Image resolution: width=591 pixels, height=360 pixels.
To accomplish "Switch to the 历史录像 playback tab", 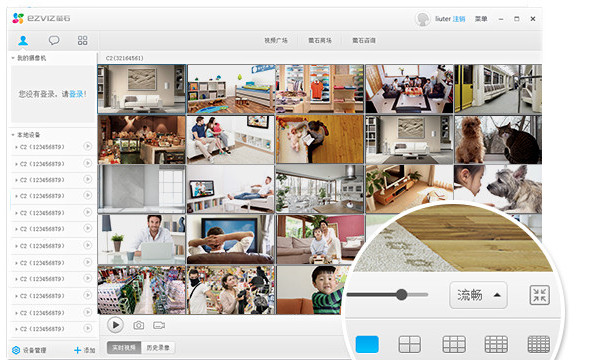I will click(158, 348).
